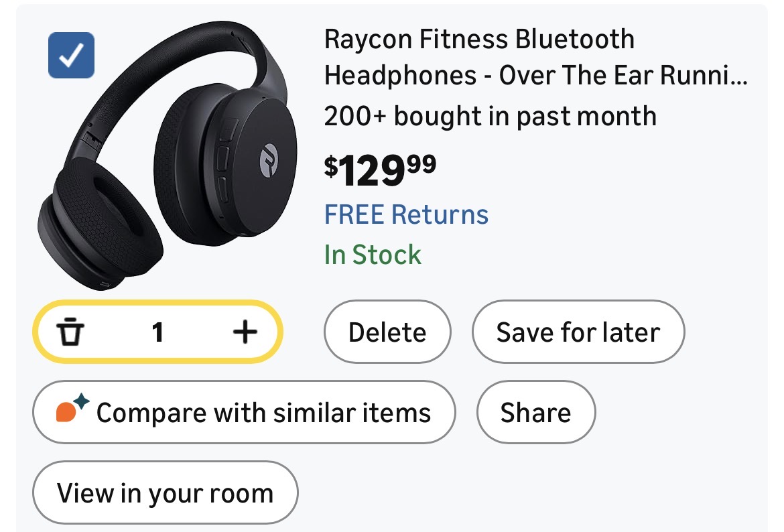Launch View in your room
This screenshot has width=784, height=532.
pos(165,492)
